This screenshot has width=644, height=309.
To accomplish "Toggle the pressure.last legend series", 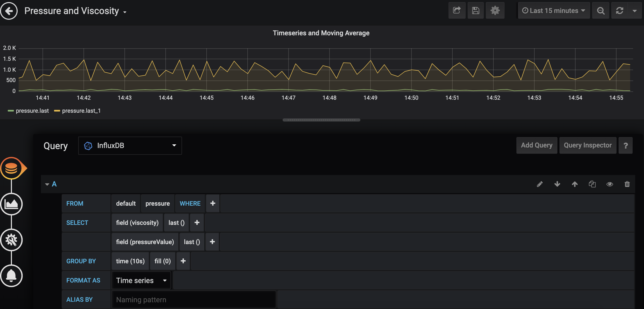I will pyautogui.click(x=32, y=111).
